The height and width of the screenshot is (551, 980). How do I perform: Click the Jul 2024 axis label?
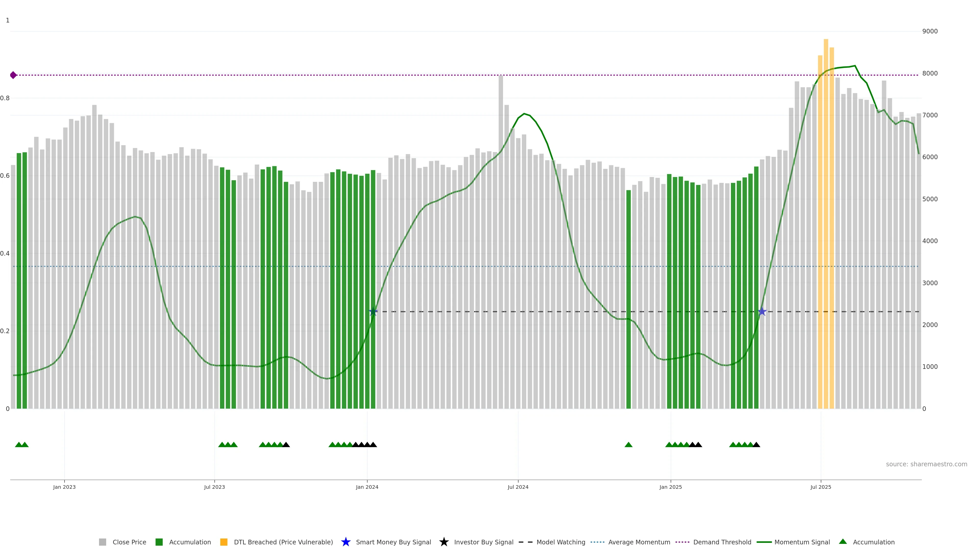click(518, 487)
